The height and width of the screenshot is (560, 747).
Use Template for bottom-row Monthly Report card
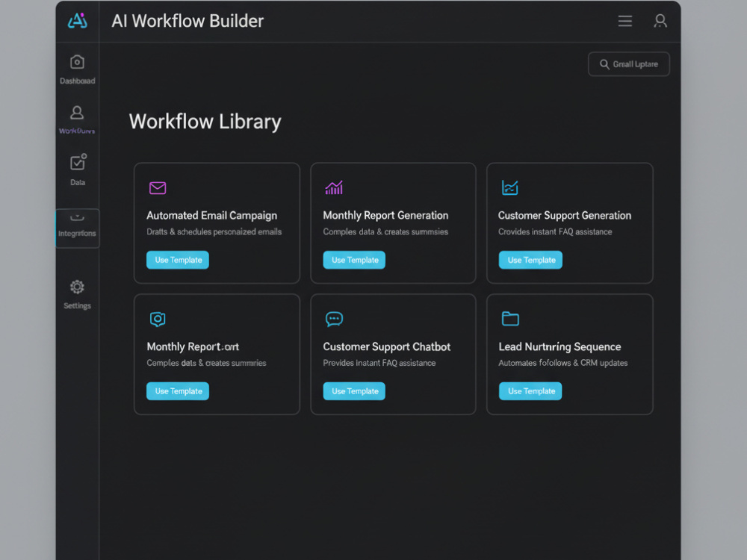tap(178, 391)
